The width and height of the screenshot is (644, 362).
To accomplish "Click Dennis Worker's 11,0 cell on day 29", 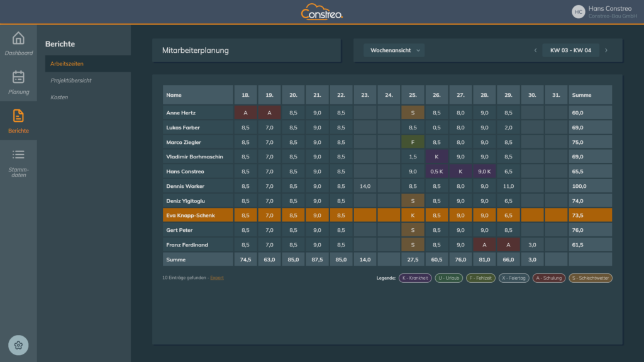I will click(x=508, y=186).
